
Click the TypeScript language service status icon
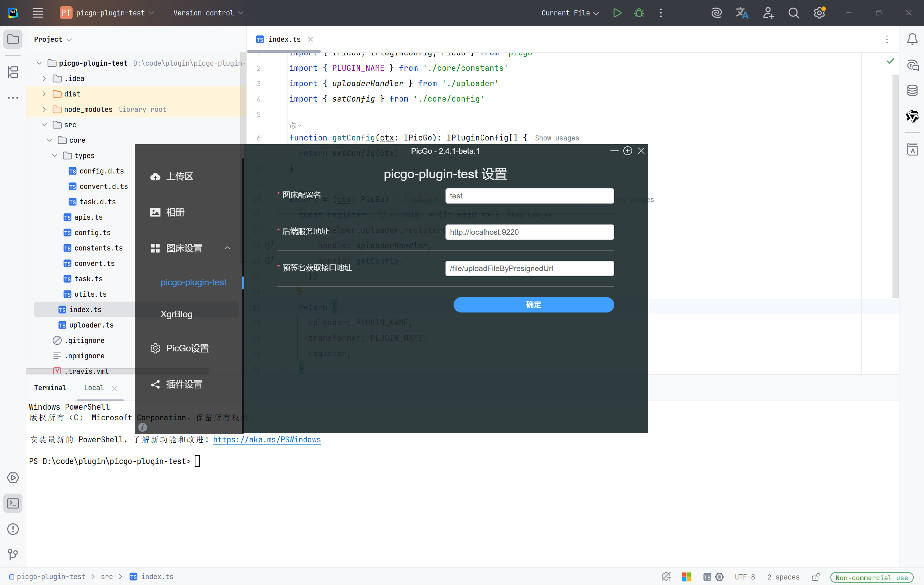point(707,577)
